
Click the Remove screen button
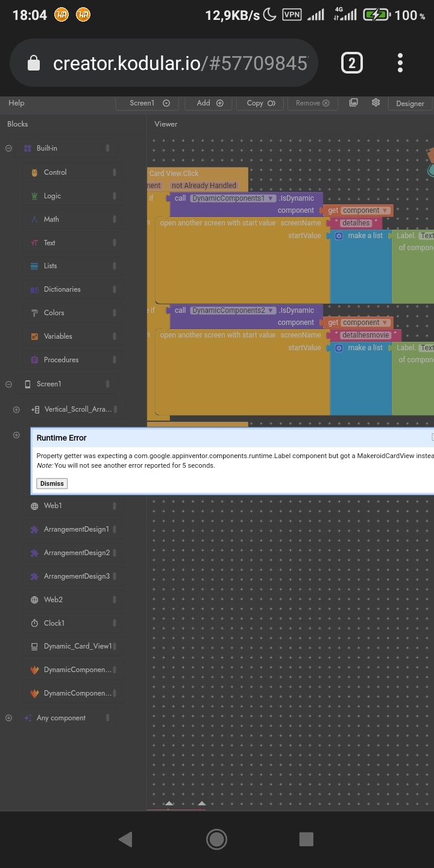coord(312,103)
